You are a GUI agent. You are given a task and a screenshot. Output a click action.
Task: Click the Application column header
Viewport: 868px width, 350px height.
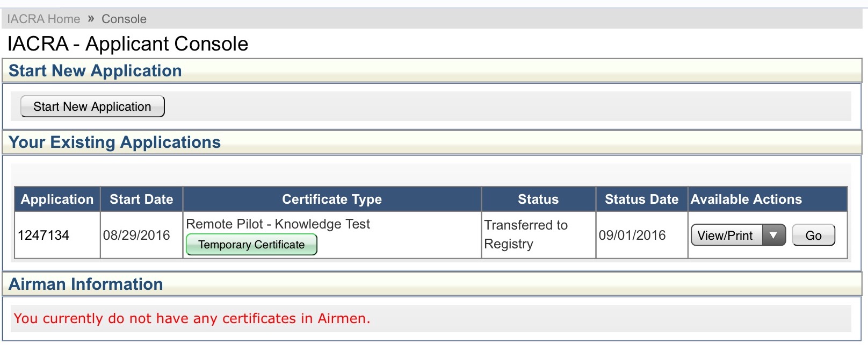point(57,199)
